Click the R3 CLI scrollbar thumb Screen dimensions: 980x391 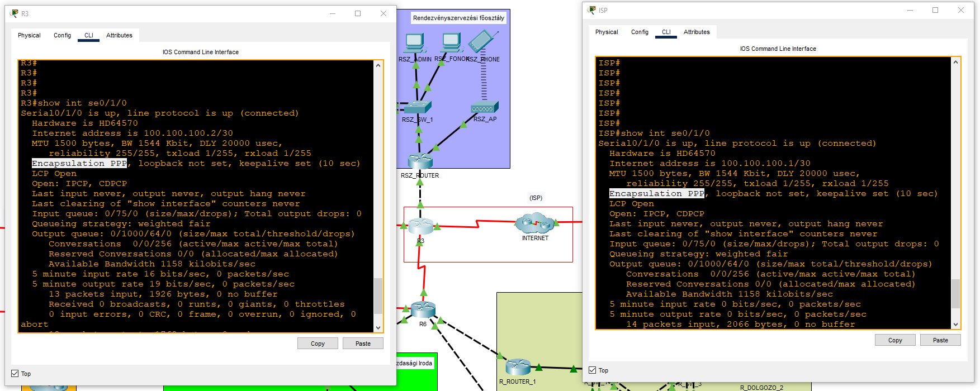point(378,295)
